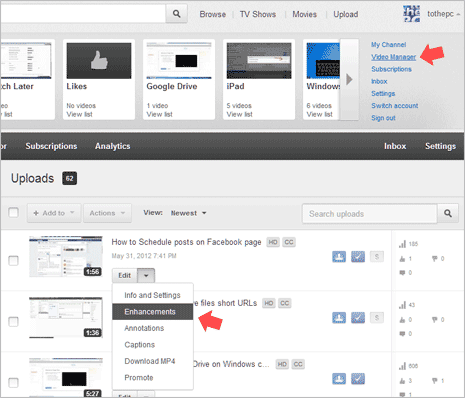The image size is (465, 398).
Task: Click views bar-chart icon showing 185
Action: pos(402,244)
